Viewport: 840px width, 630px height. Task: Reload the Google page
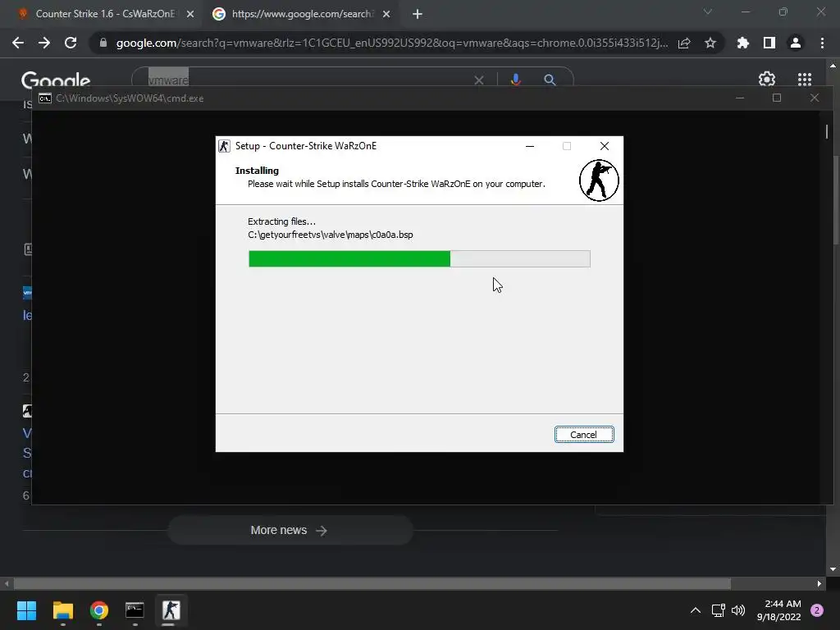71,43
